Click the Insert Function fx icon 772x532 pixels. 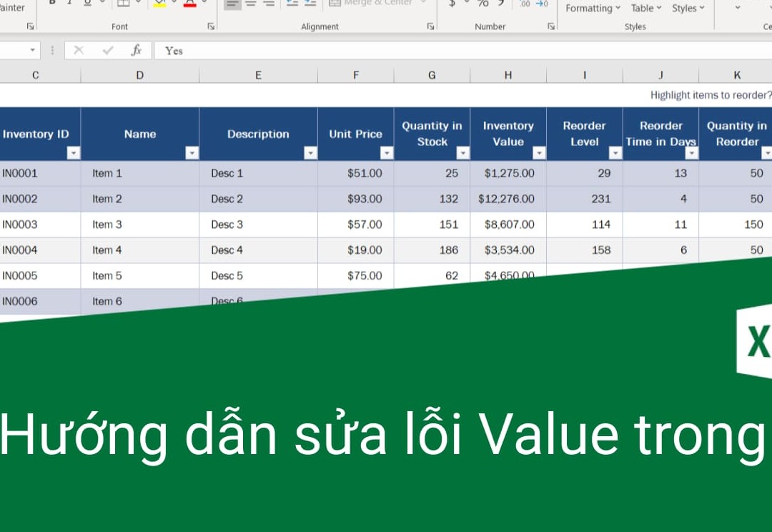pyautogui.click(x=136, y=50)
